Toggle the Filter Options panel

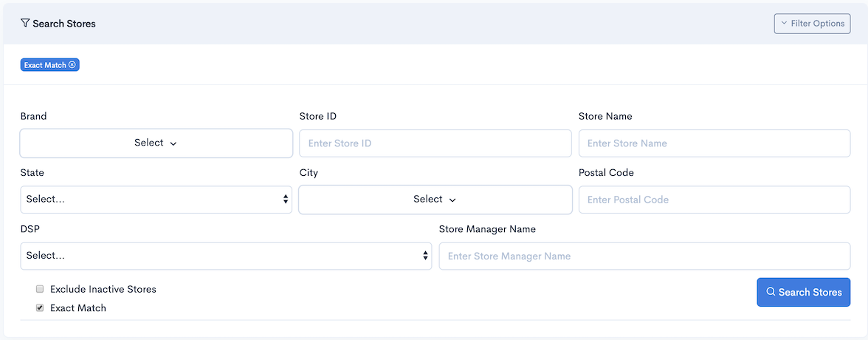[x=812, y=24]
